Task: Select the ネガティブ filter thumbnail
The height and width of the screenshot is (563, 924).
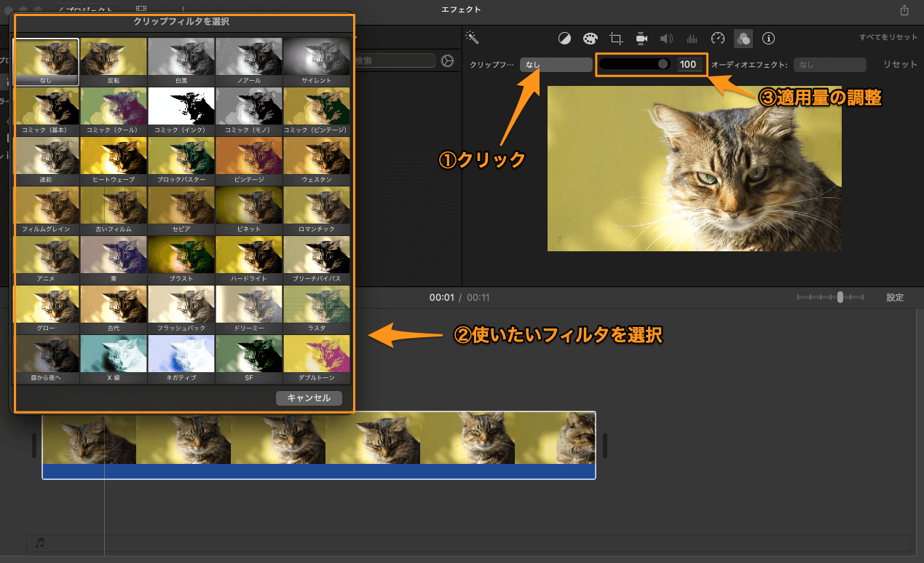Action: (181, 354)
